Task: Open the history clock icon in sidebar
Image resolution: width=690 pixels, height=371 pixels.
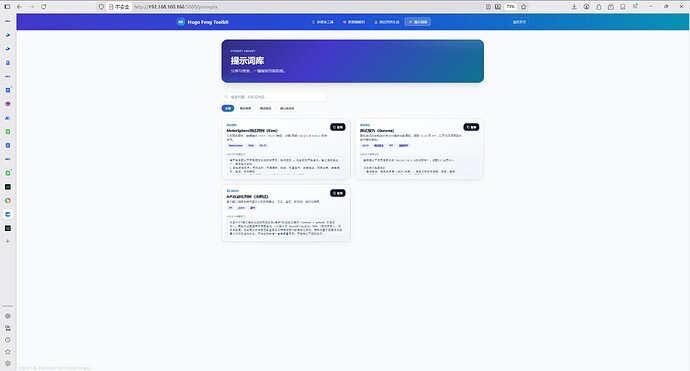Action: pyautogui.click(x=7, y=340)
